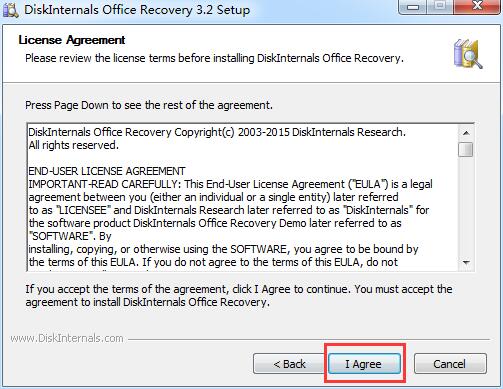Click the END-USER LICENSE AGREEMENT line
This screenshot has width=503, height=389.
click(107, 171)
